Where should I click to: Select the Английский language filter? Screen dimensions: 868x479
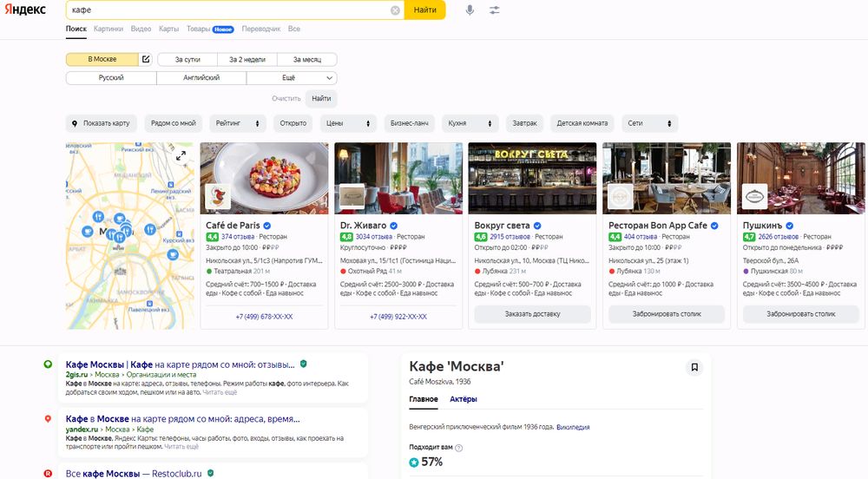tap(201, 78)
